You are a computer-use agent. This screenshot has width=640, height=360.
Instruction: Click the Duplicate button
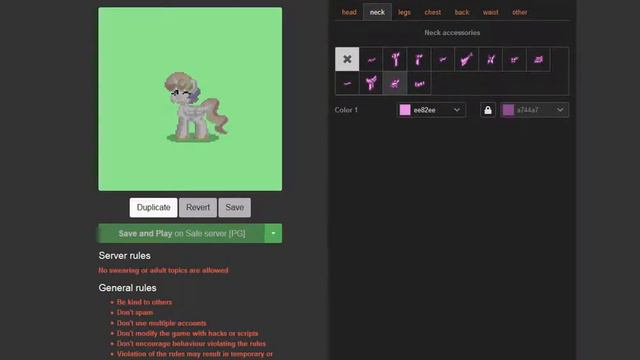coord(153,207)
